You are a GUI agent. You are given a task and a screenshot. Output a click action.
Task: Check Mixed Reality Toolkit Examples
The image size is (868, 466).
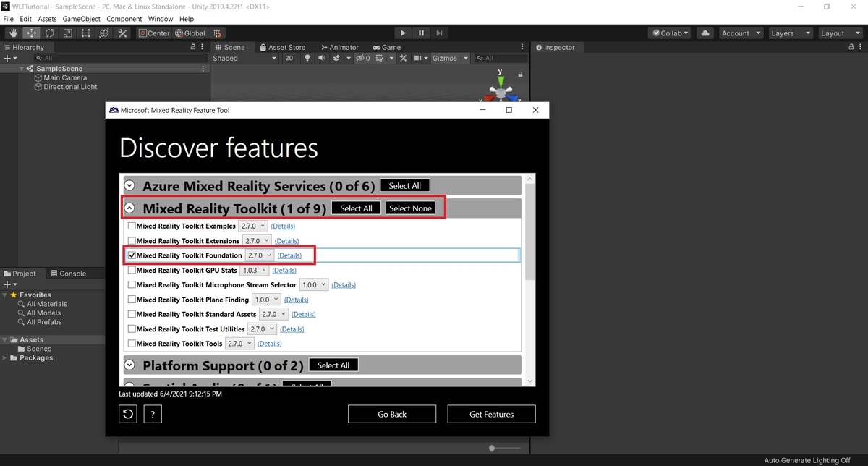point(131,226)
